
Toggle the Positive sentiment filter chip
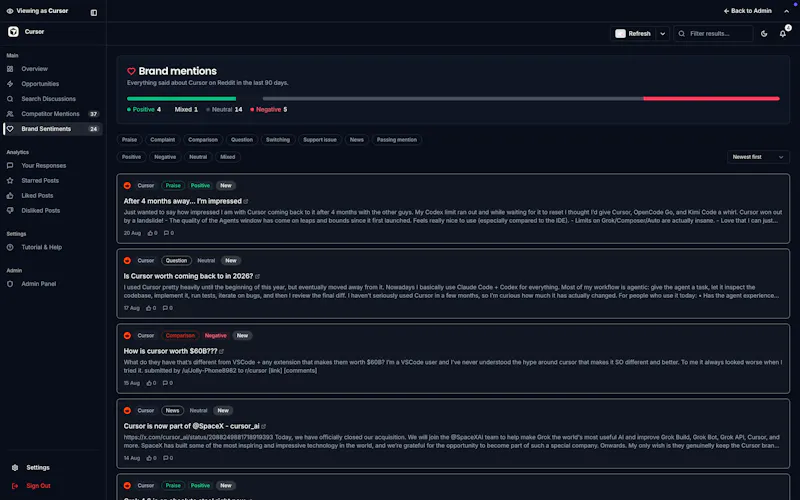click(131, 157)
